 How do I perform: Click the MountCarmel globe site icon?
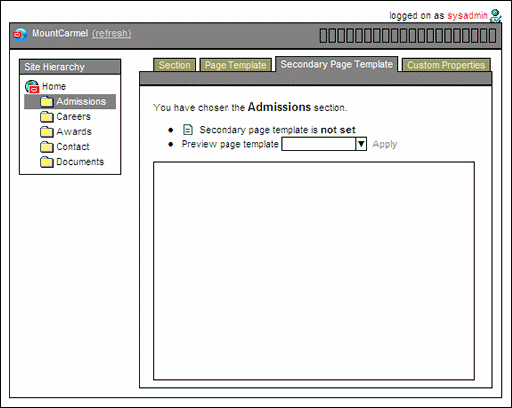tap(20, 34)
